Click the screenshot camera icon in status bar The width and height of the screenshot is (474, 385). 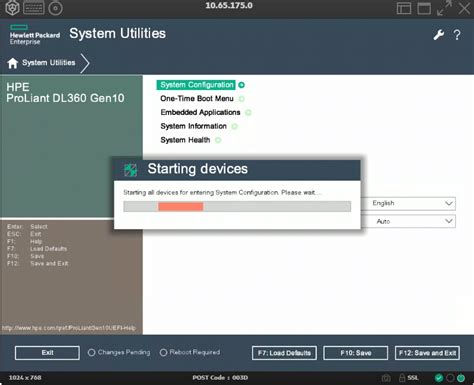point(386,378)
